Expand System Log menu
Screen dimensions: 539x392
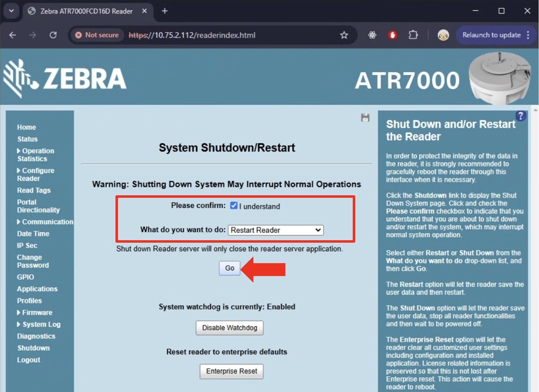click(x=39, y=324)
